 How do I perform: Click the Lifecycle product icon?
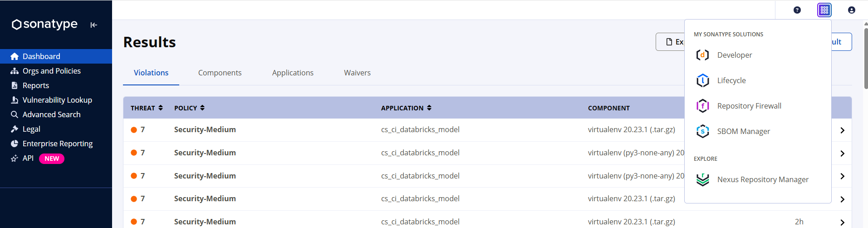703,80
